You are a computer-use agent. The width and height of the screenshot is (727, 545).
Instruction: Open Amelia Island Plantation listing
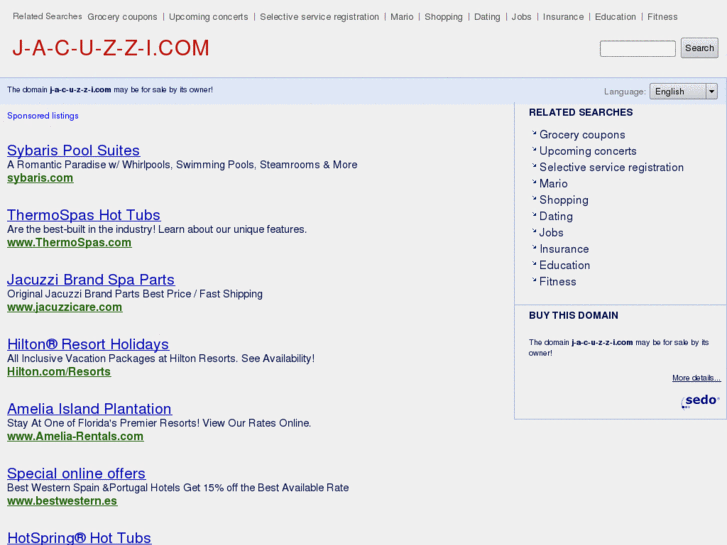[89, 409]
